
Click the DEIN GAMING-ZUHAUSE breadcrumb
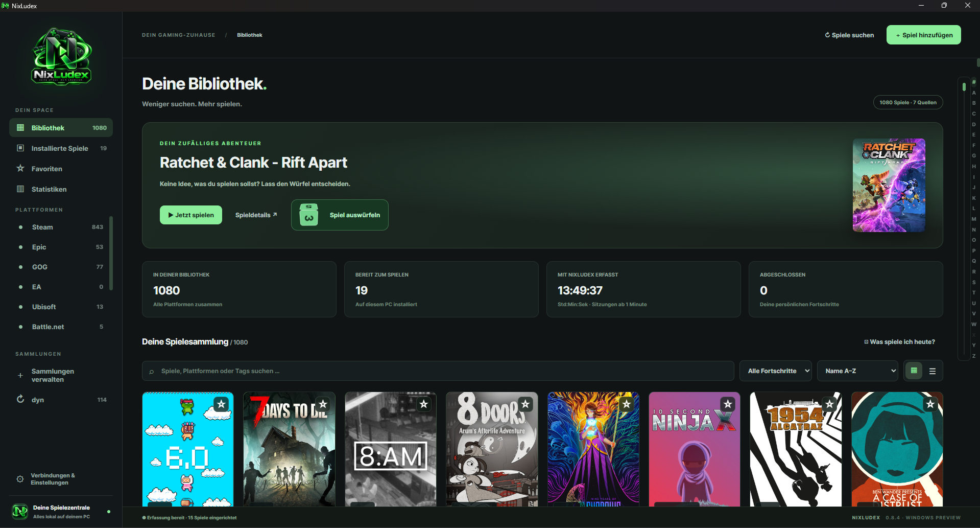(179, 35)
